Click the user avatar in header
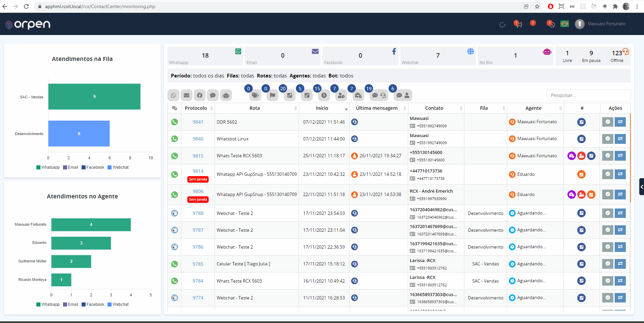 pyautogui.click(x=580, y=24)
